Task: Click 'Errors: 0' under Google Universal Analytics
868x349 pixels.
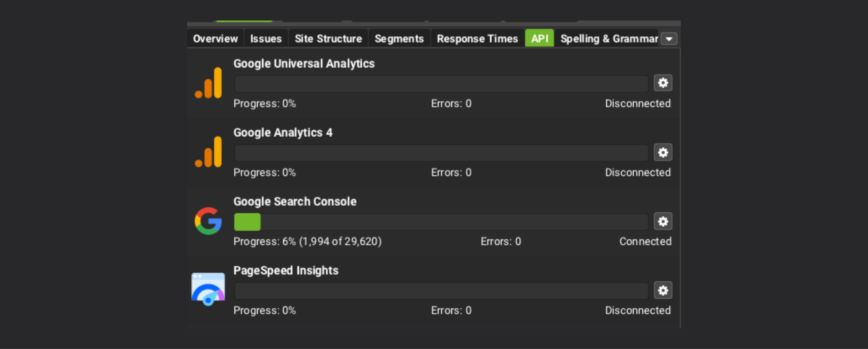Action: 451,103
